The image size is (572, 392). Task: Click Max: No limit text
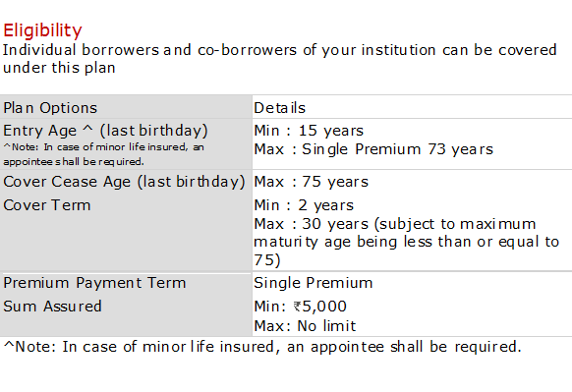coord(305,326)
